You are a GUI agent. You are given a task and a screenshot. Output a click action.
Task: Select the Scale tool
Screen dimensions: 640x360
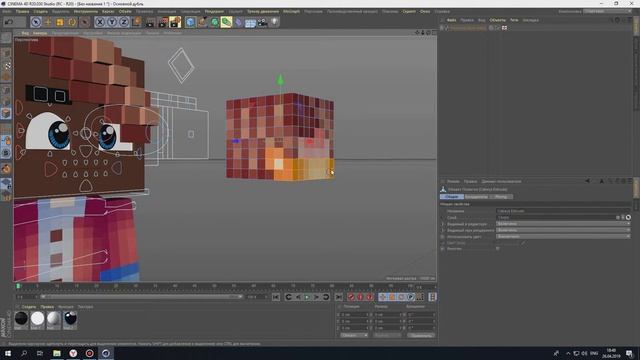coord(60,22)
